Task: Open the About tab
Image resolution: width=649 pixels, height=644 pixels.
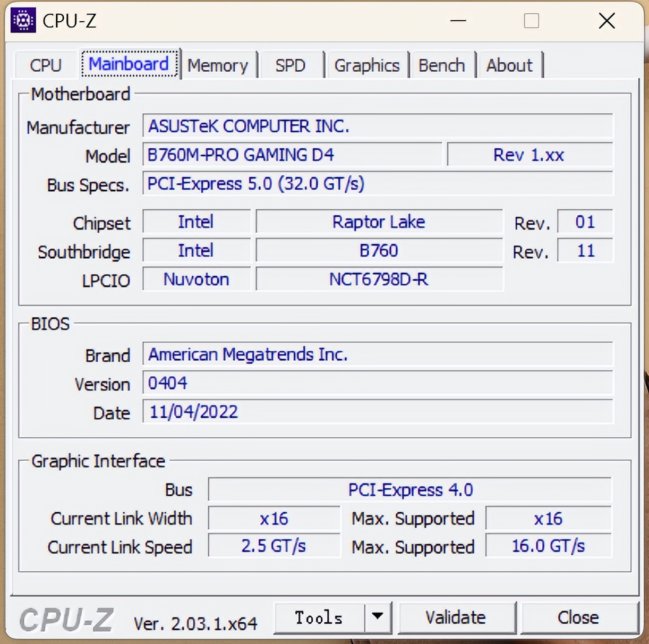Action: point(509,64)
